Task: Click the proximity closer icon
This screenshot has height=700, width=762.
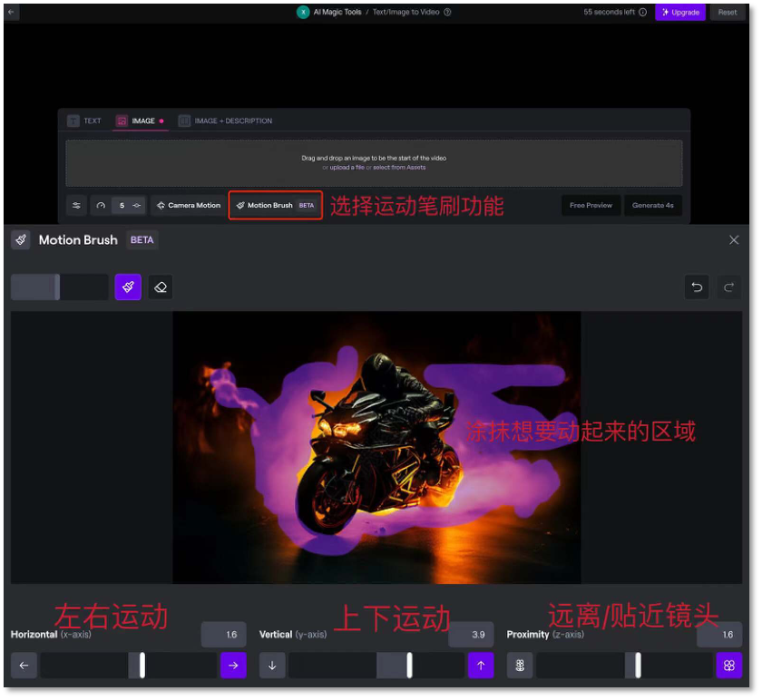Action: click(728, 666)
